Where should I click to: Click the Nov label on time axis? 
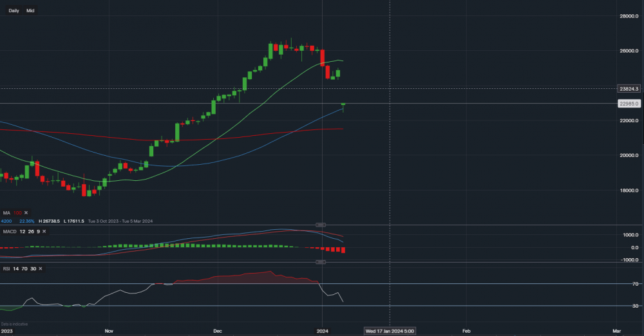coord(108,331)
